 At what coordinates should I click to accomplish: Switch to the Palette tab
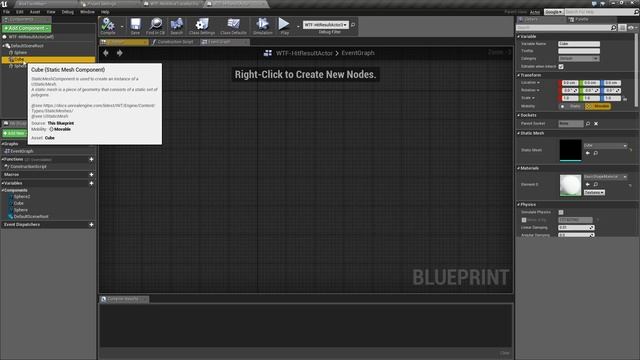click(581, 20)
